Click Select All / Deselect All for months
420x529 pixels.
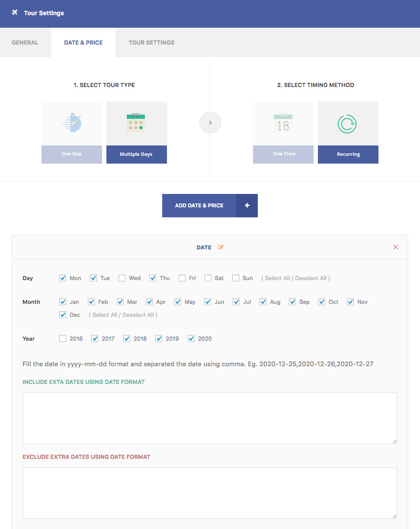click(123, 315)
